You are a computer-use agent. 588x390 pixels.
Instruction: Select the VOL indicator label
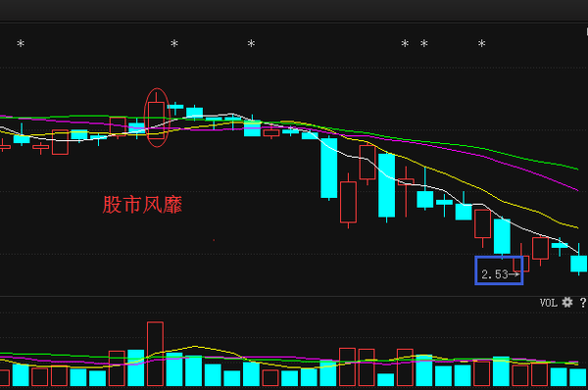point(548,303)
